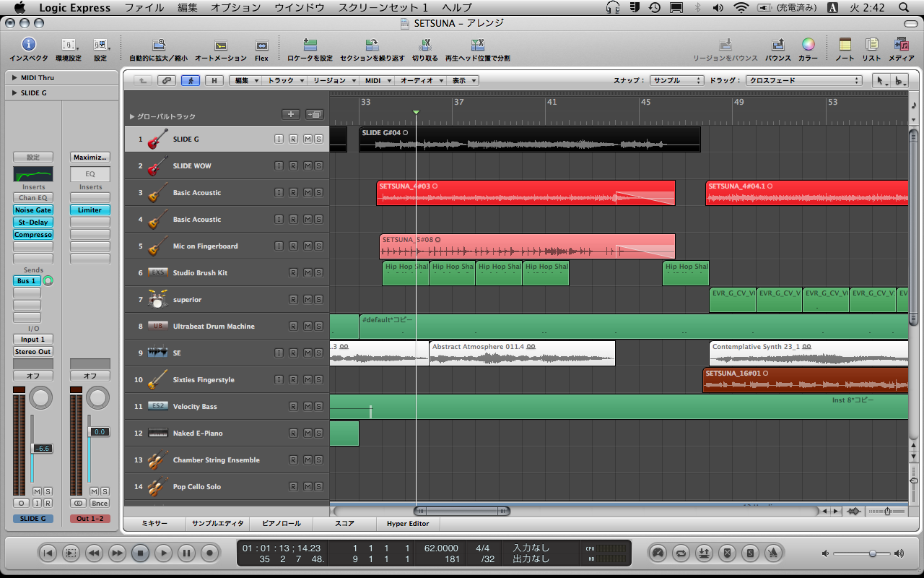Click the superior drum kit track icon
The height and width of the screenshot is (578, 924).
tap(158, 299)
